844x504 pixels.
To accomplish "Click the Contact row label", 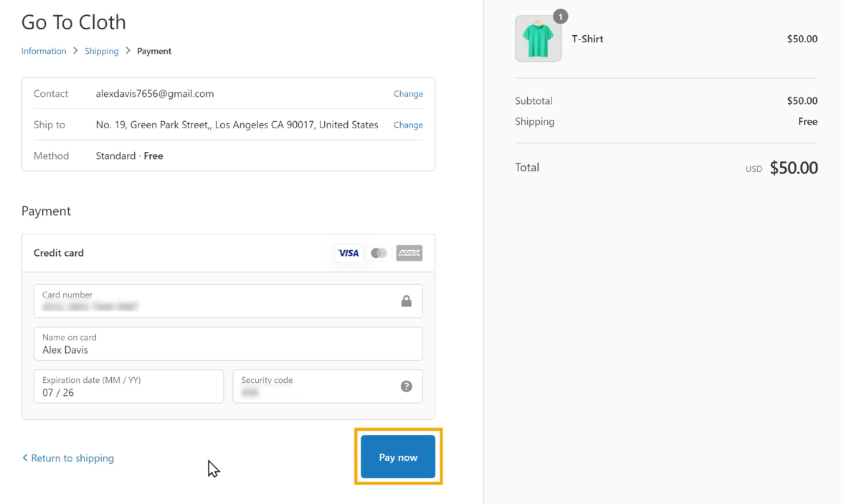I will point(51,94).
